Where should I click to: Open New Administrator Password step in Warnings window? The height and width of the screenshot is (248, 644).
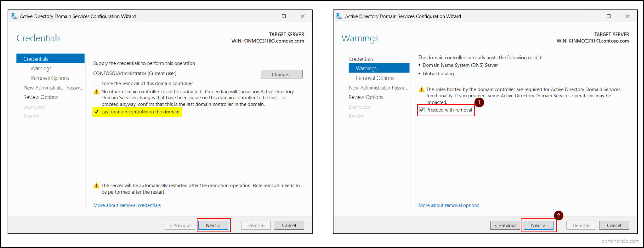(x=378, y=88)
